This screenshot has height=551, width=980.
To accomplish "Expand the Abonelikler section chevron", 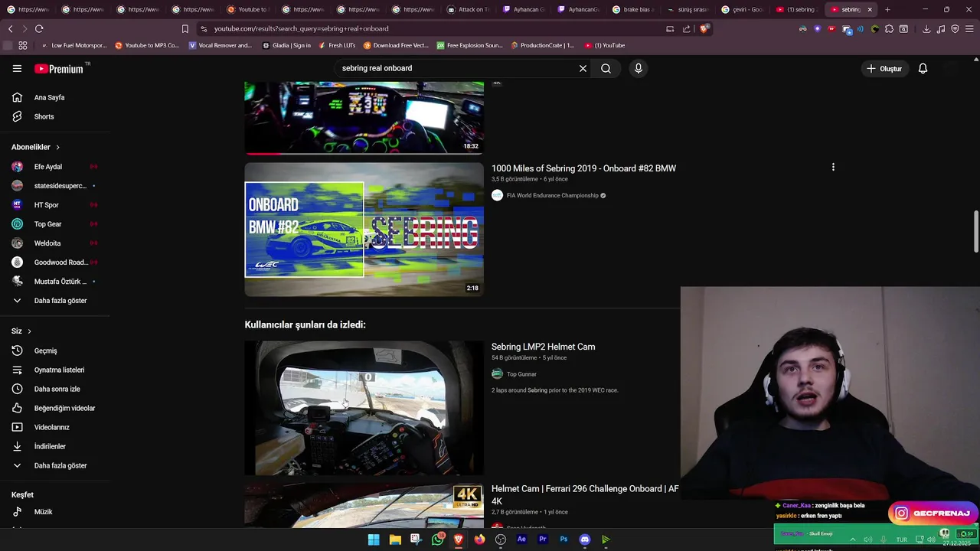I will pyautogui.click(x=57, y=147).
